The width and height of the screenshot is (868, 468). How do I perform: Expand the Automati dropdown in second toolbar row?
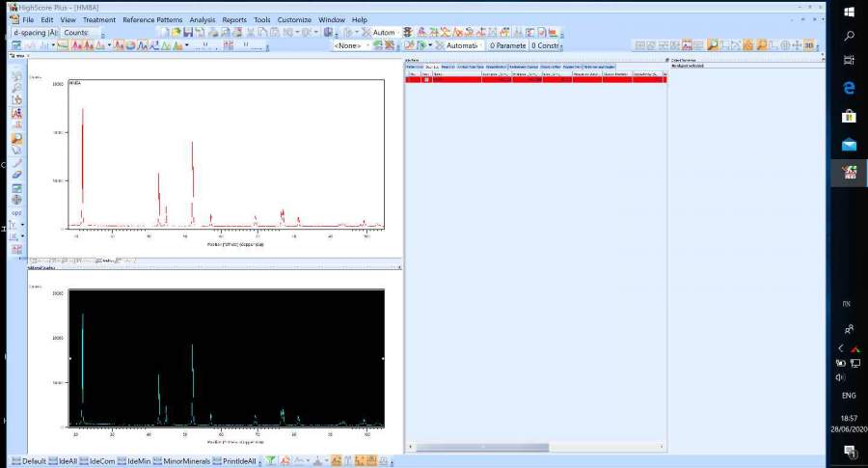(x=477, y=45)
